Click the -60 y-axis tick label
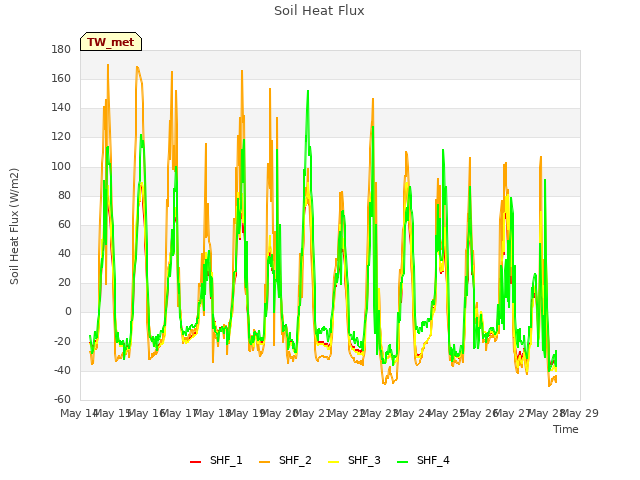 (62, 399)
